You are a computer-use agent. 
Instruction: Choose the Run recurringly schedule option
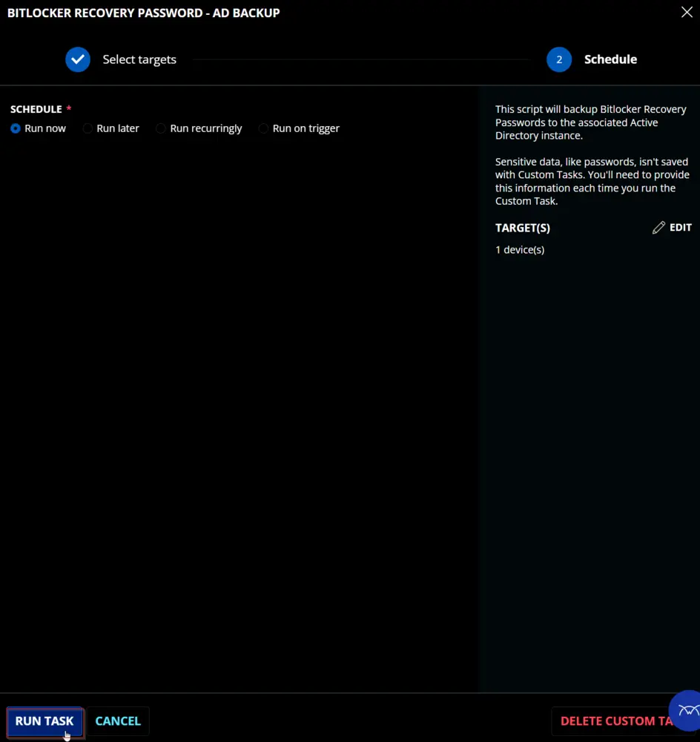pos(161,128)
